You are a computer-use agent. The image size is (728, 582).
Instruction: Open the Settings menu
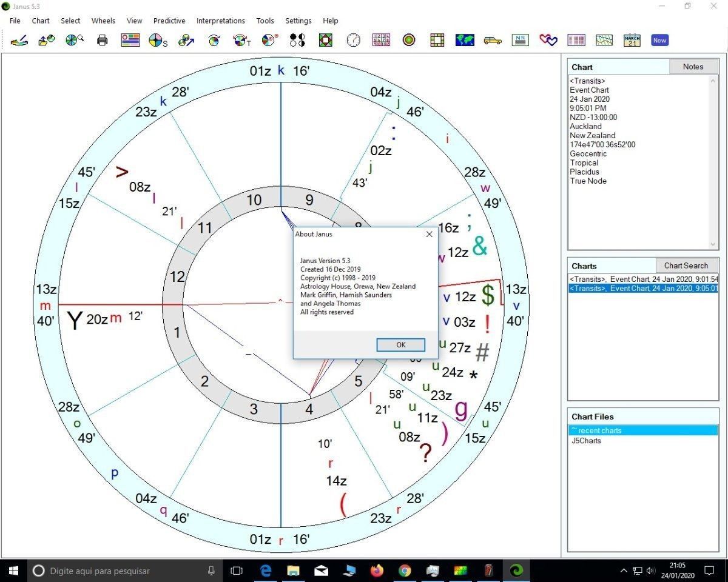tap(298, 21)
